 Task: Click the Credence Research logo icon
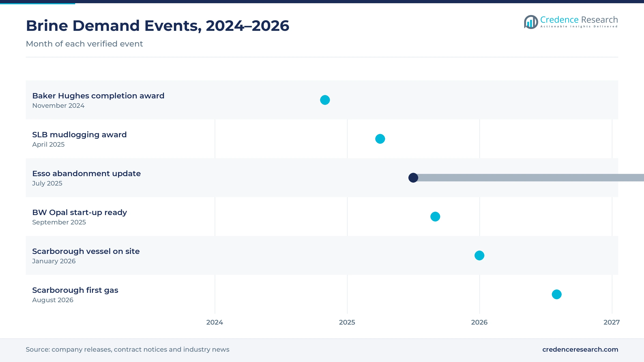coord(531,22)
